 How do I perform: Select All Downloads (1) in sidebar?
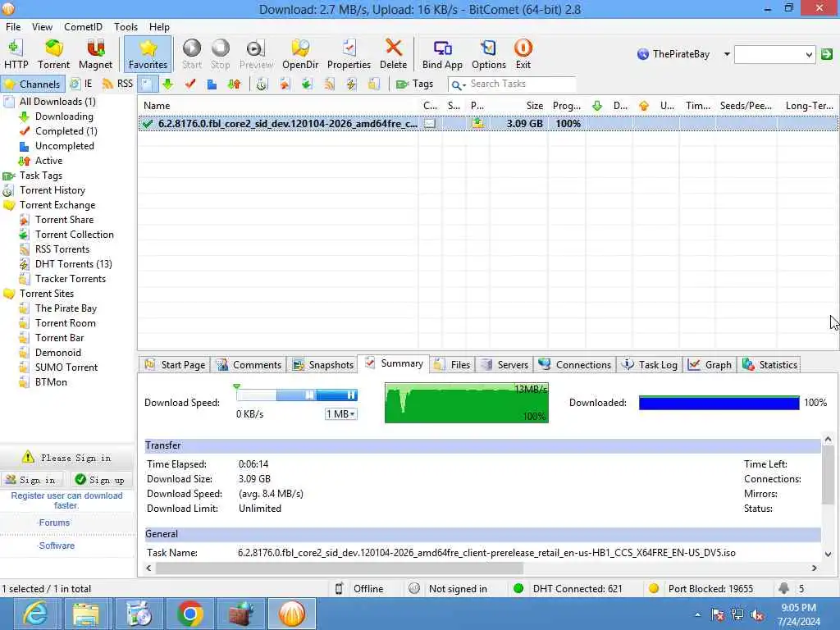click(57, 102)
